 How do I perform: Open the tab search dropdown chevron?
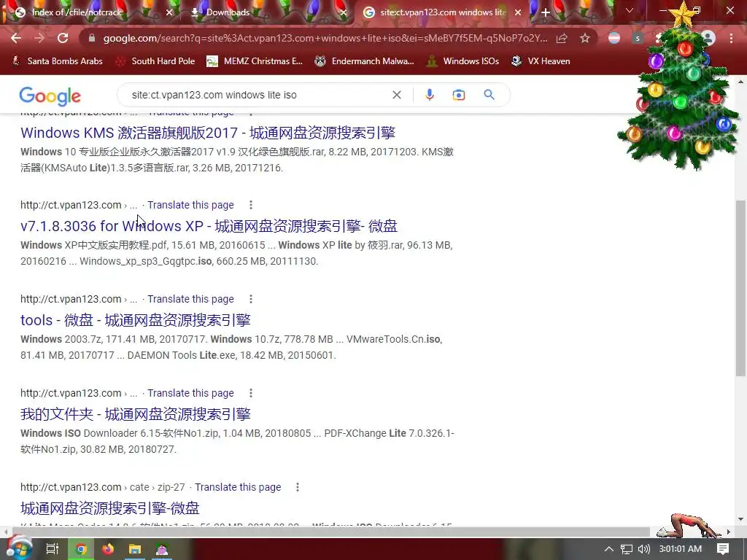(x=629, y=10)
